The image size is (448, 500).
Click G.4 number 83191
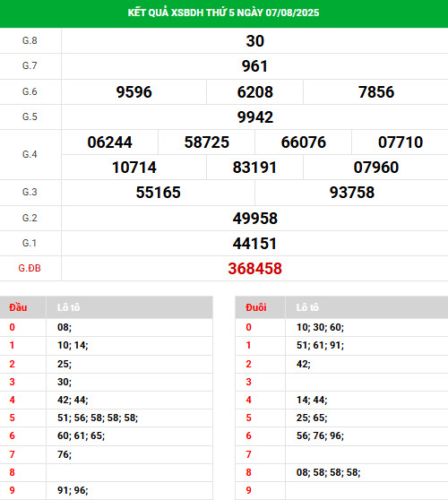coord(254,168)
